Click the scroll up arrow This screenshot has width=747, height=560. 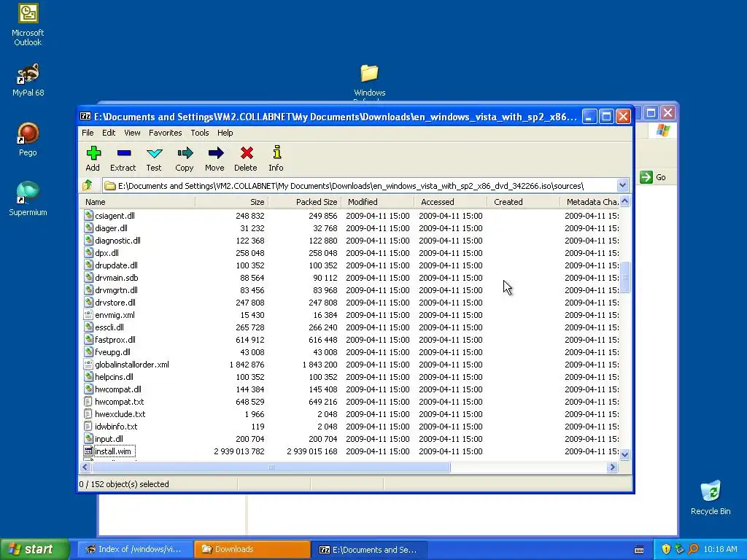(x=624, y=201)
